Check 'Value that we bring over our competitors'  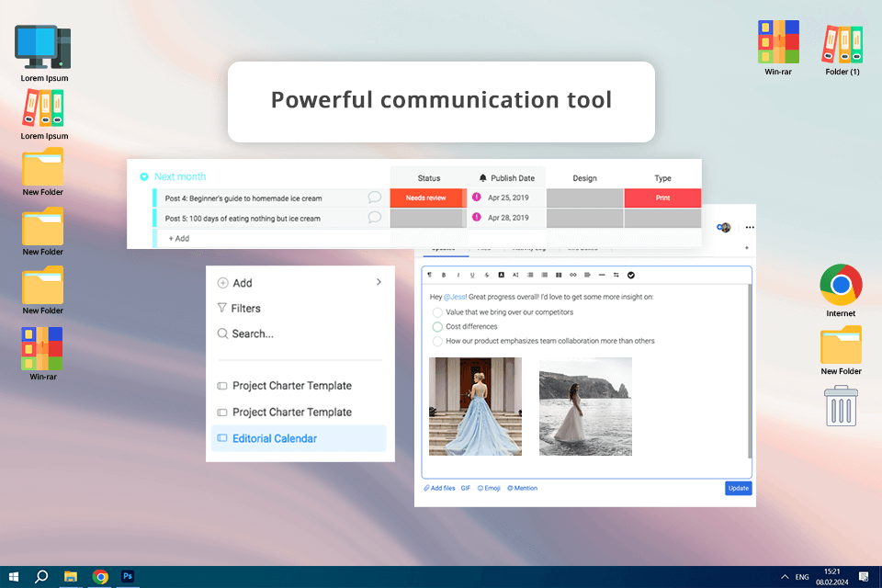(437, 312)
